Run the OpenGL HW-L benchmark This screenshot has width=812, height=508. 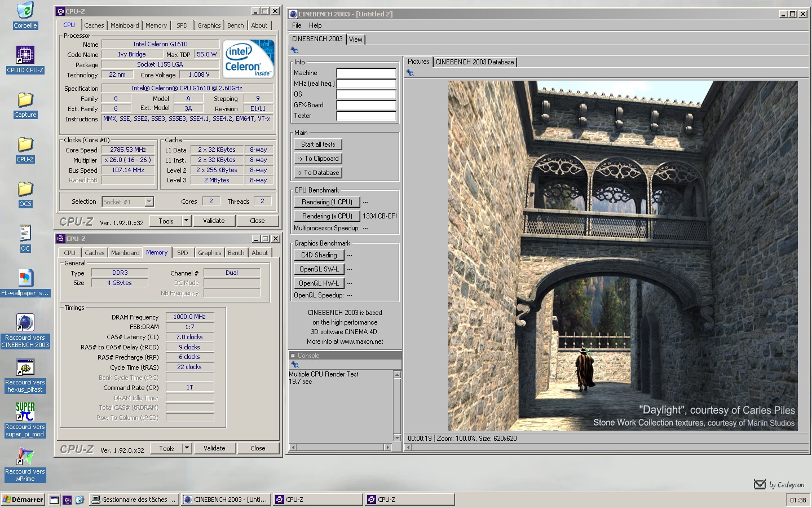[x=319, y=283]
